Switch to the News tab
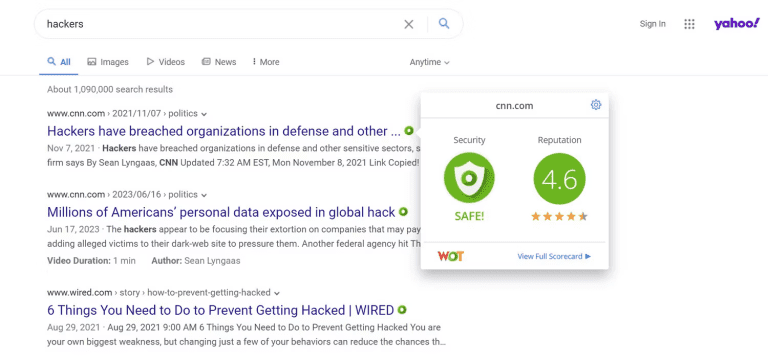This screenshot has height=361, width=768. pos(219,62)
